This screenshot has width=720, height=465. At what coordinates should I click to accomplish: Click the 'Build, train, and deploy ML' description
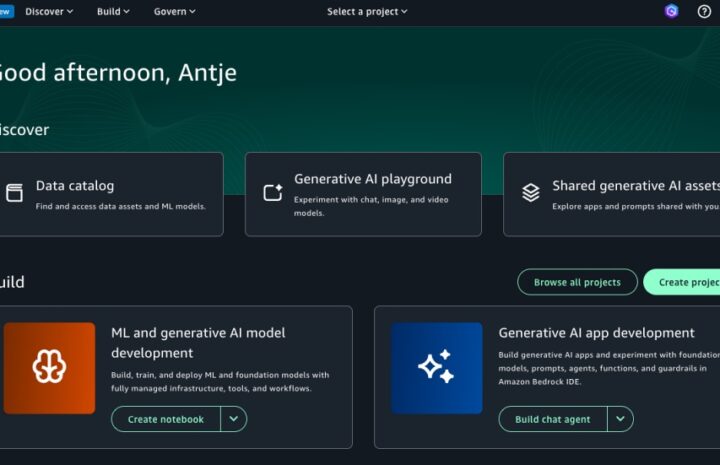coord(220,381)
